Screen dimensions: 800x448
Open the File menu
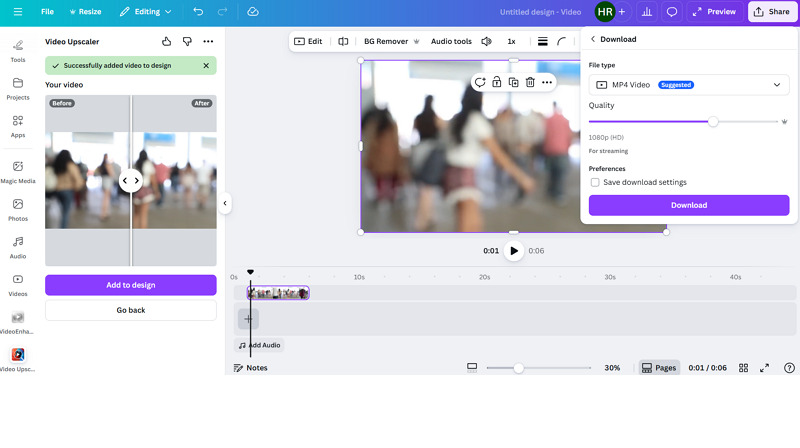point(47,12)
